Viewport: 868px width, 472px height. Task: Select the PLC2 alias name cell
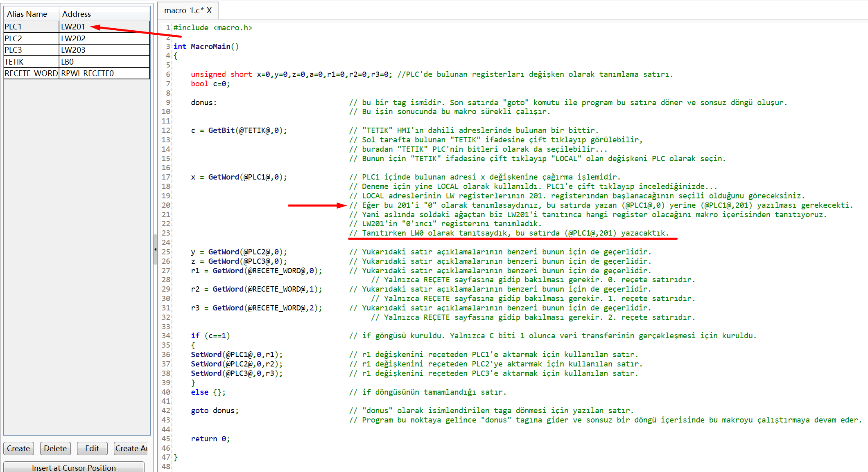point(31,38)
